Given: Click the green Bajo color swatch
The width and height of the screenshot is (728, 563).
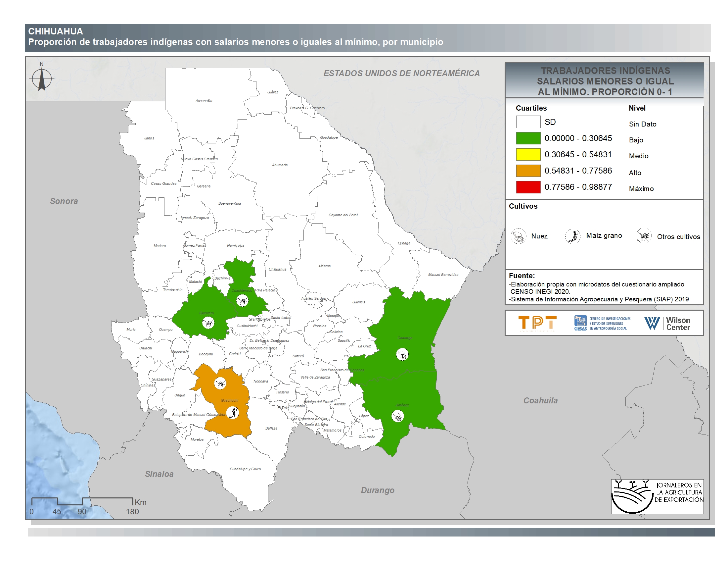Looking at the screenshot, I should 528,138.
